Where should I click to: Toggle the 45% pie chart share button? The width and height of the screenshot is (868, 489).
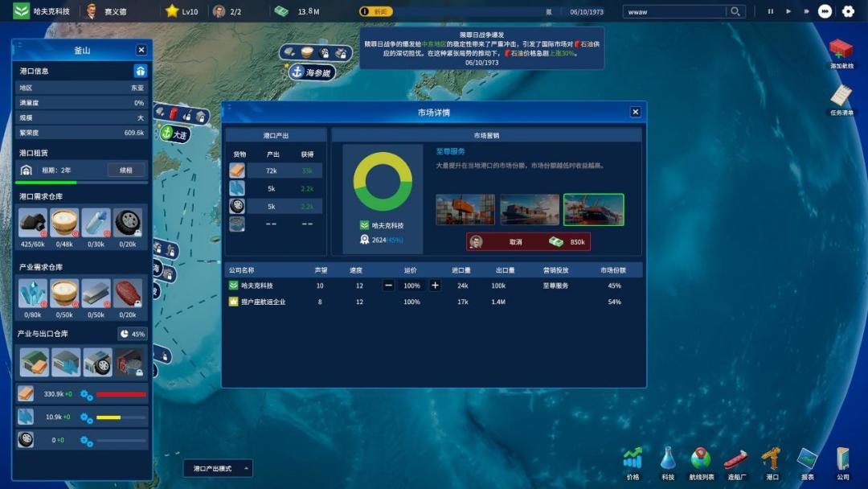pyautogui.click(x=133, y=334)
